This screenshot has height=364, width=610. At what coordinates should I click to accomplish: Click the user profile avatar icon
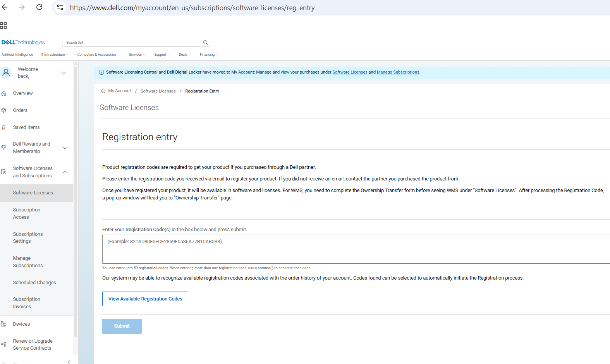tap(6, 72)
